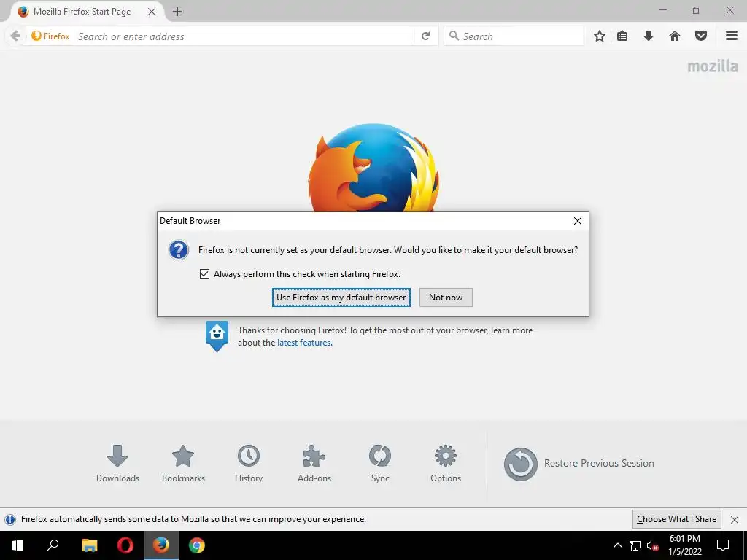The height and width of the screenshot is (560, 747).
Task: Click Choose What I Share button
Action: pyautogui.click(x=676, y=519)
